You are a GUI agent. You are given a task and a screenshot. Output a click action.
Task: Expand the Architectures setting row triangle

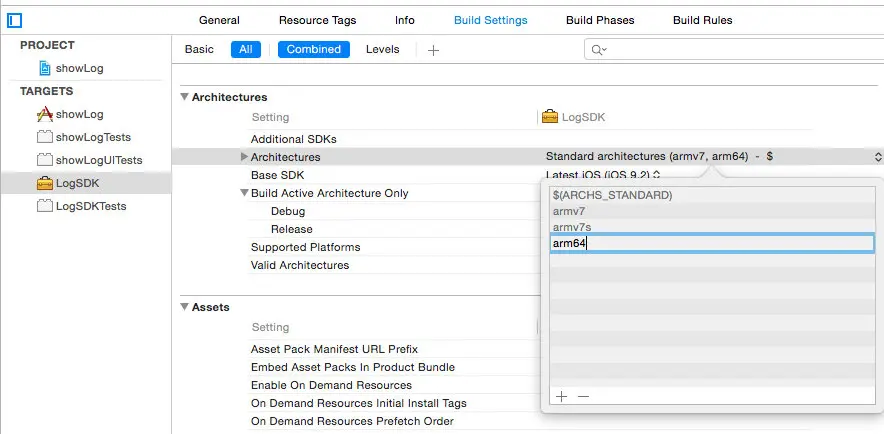[x=244, y=157]
